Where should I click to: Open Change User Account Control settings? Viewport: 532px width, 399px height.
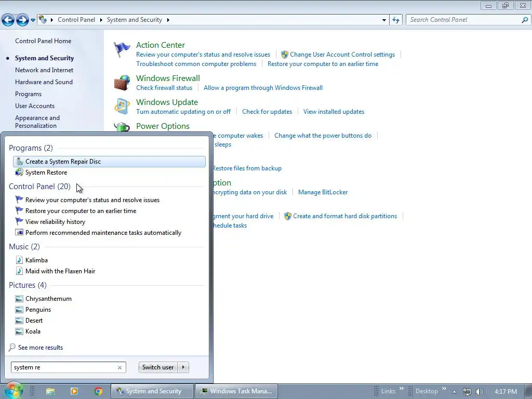342,55
